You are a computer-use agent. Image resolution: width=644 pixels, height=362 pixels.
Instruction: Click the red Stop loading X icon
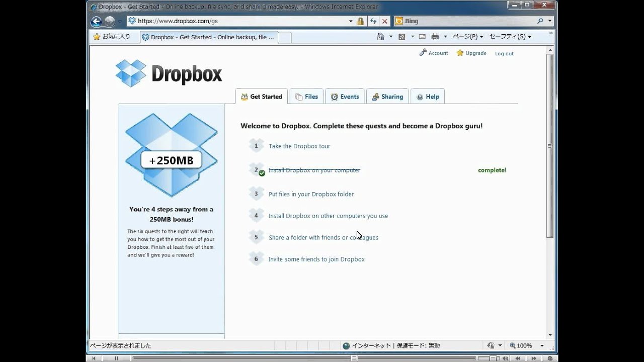tap(385, 21)
